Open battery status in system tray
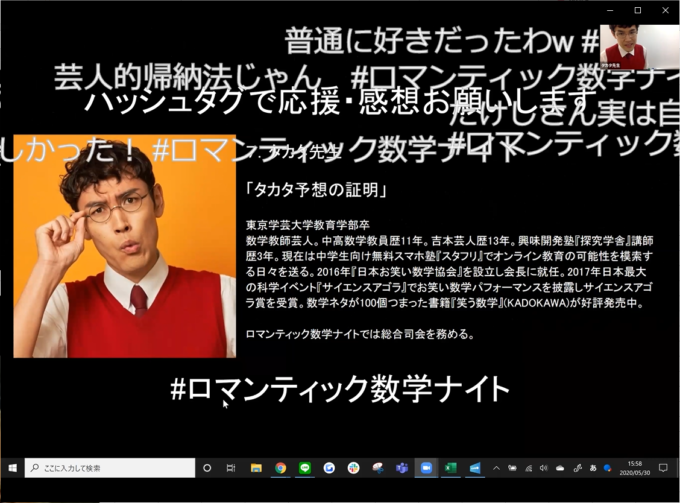Image resolution: width=680 pixels, height=503 pixels. pos(512,468)
